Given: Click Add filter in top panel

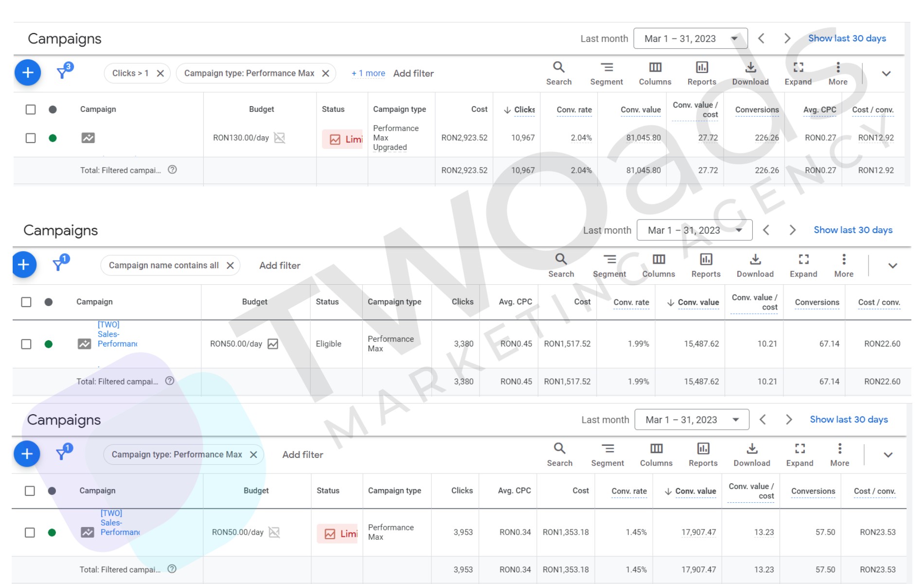Looking at the screenshot, I should pyautogui.click(x=413, y=73).
